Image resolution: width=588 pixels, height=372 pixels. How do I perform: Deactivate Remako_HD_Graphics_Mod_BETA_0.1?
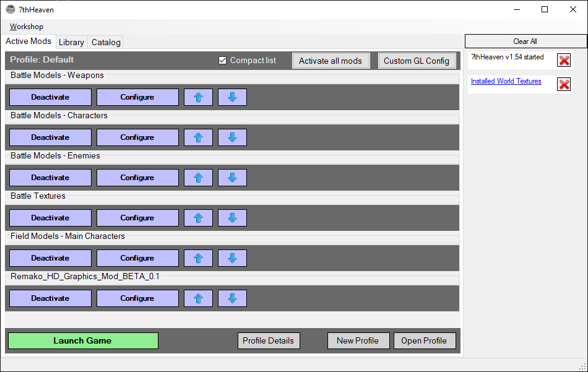point(50,298)
